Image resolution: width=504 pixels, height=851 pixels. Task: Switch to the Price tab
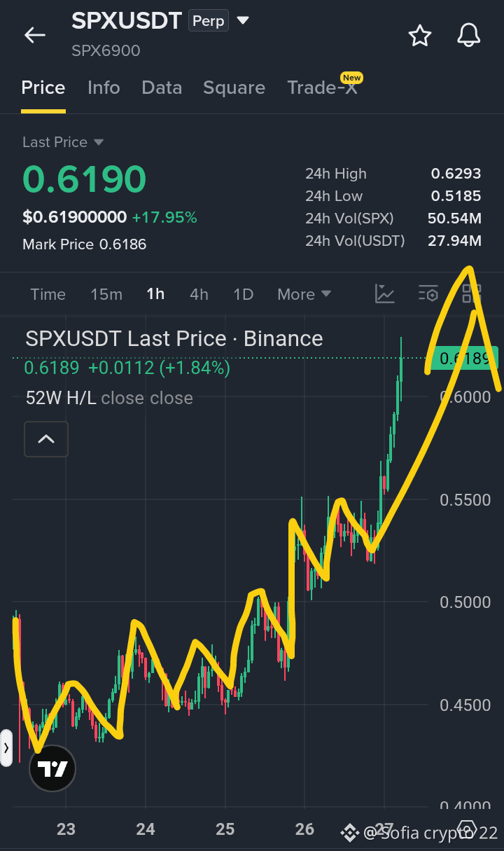[x=43, y=88]
